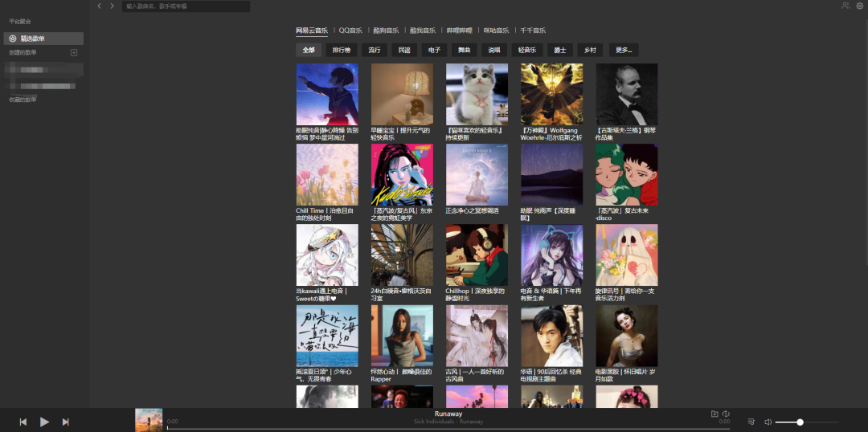The width and height of the screenshot is (868, 432).
Task: Focus the song search input field
Action: [x=186, y=6]
